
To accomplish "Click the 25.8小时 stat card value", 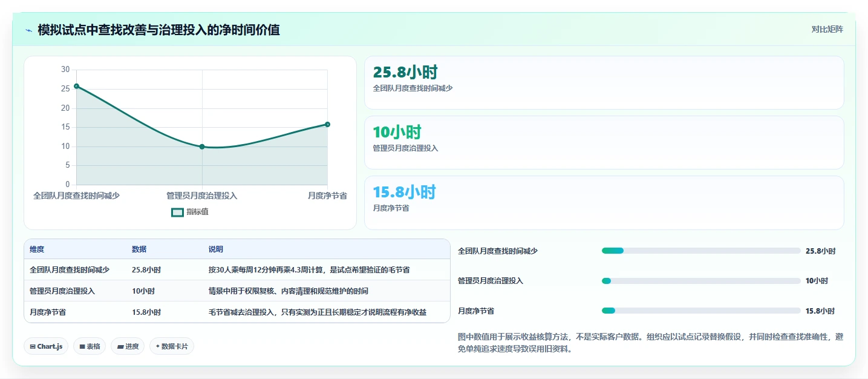I will (405, 73).
